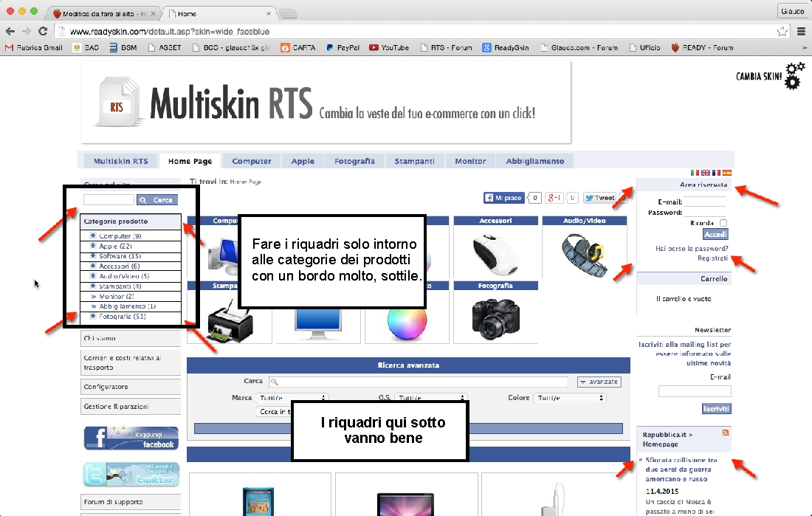Open the YouTube bookmark
The width and height of the screenshot is (812, 516).
coord(389,48)
